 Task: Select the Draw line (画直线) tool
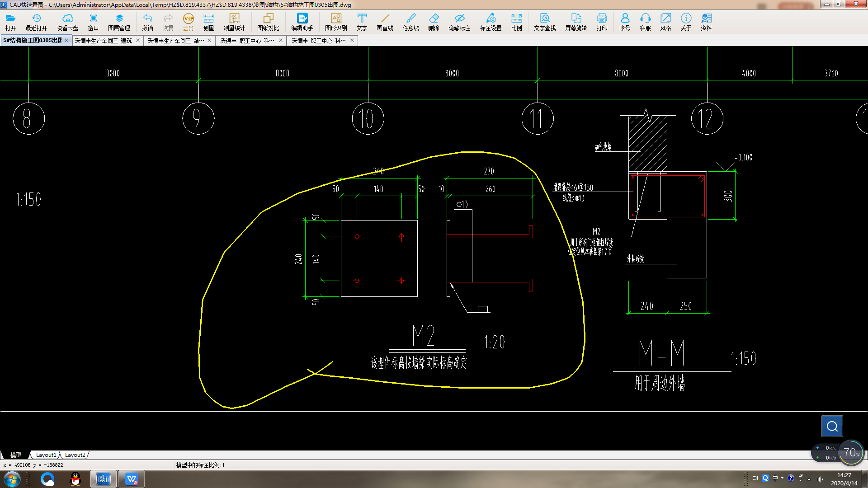point(385,22)
